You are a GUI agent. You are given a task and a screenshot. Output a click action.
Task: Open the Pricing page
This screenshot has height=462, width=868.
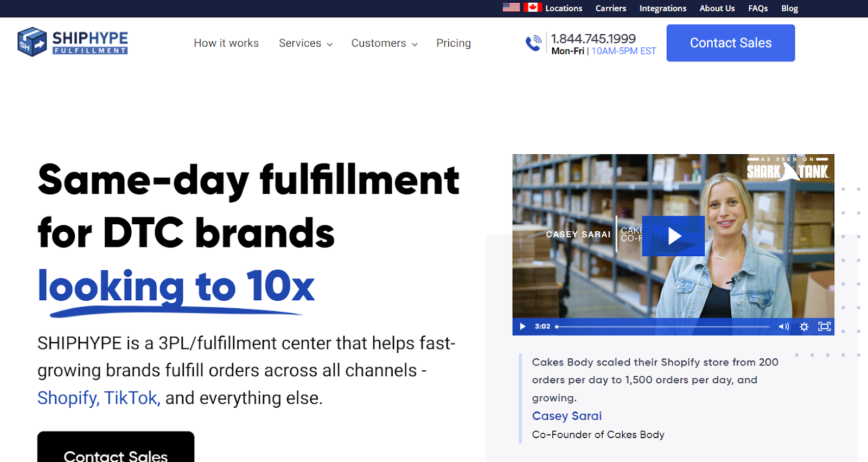[454, 43]
